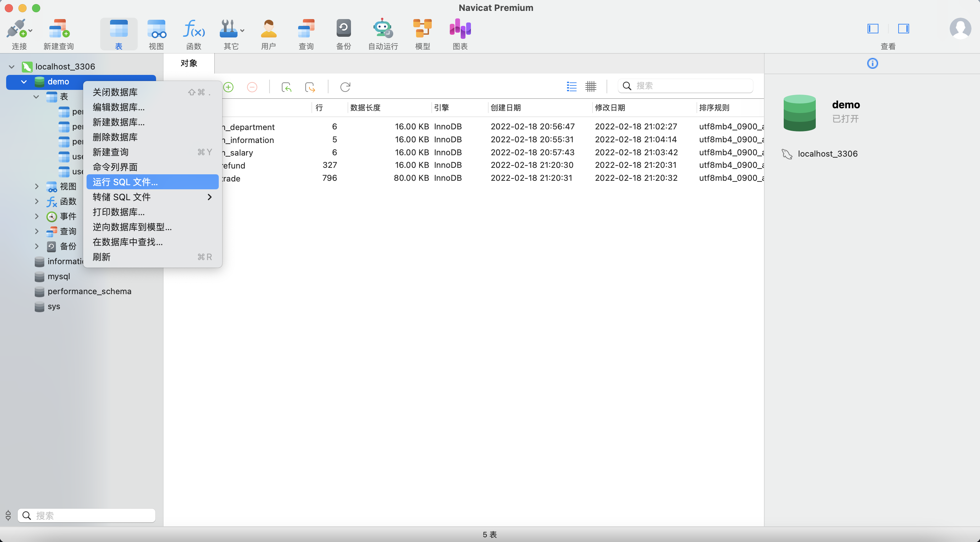Image resolution: width=980 pixels, height=542 pixels.
Task: Click the green add table icon
Action: point(228,87)
